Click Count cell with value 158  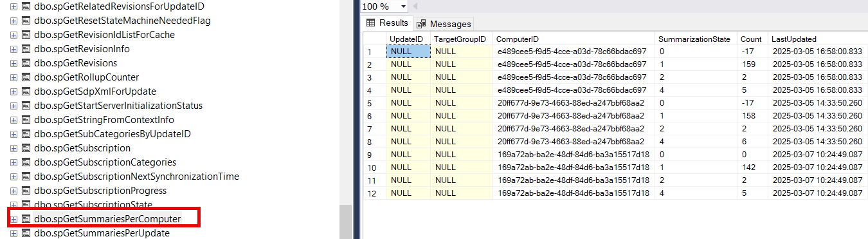point(753,116)
